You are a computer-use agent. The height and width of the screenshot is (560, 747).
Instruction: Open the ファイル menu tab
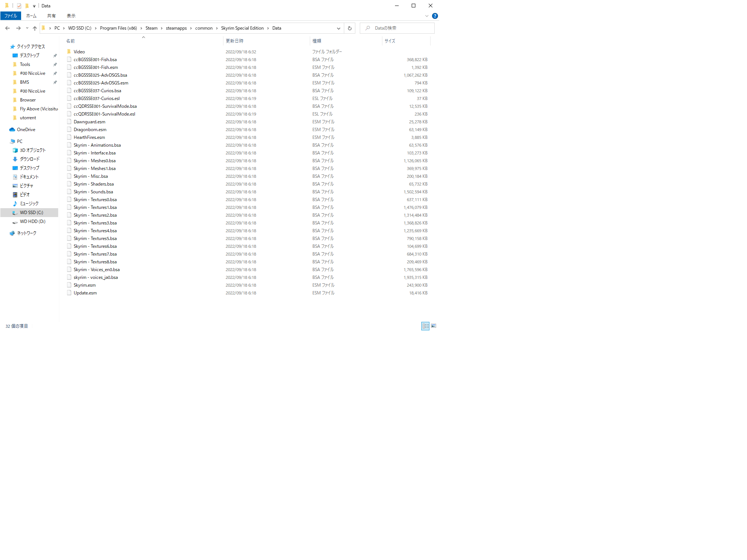(x=11, y=16)
